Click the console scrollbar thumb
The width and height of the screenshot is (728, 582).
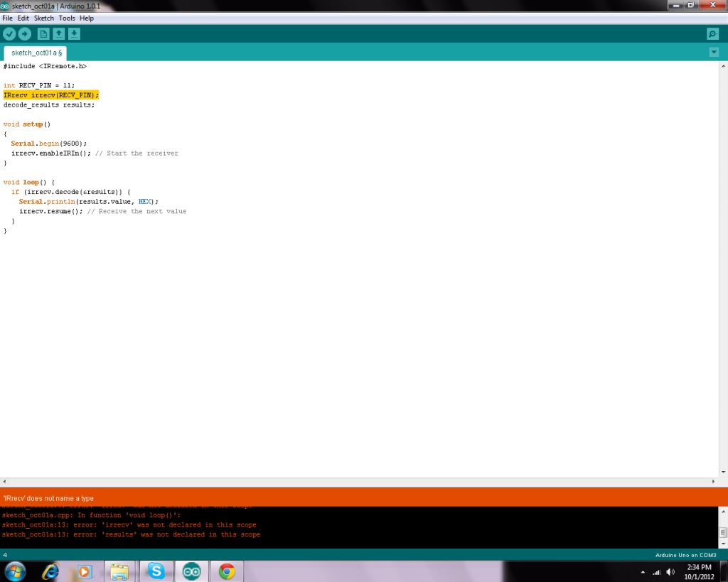723,532
